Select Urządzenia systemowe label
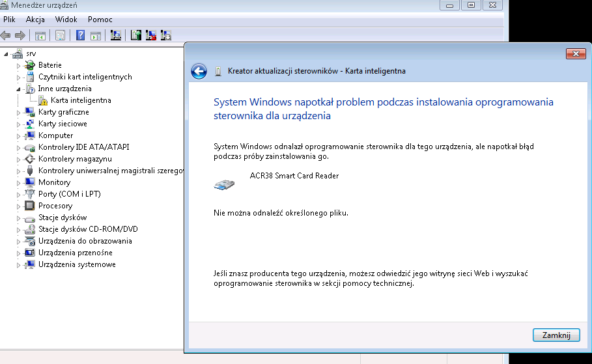The height and width of the screenshot is (364, 592). [x=77, y=264]
